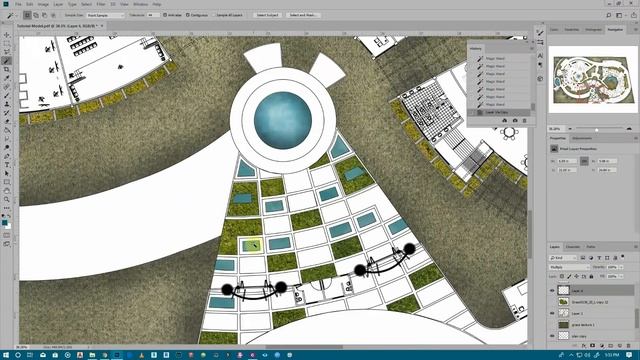Filter layers by type (T) icon
This screenshot has width=640, height=360.
(x=599, y=258)
